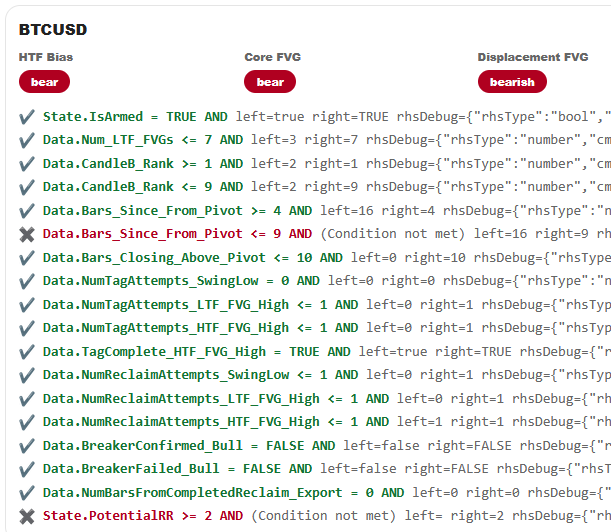The width and height of the screenshot is (611, 532).
Task: Click the HTF Bias bear badge
Action: point(44,82)
